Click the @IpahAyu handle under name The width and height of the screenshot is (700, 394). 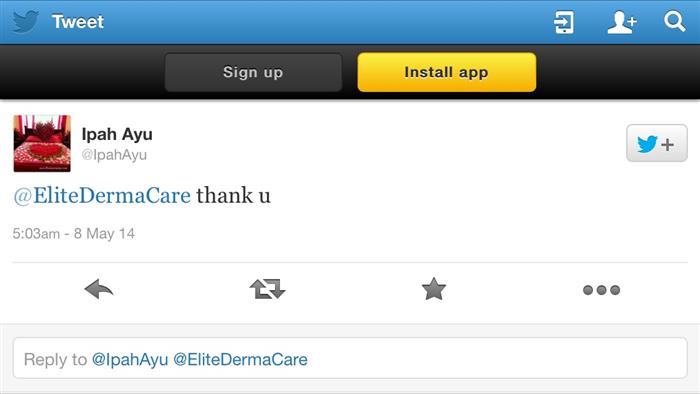point(114,155)
